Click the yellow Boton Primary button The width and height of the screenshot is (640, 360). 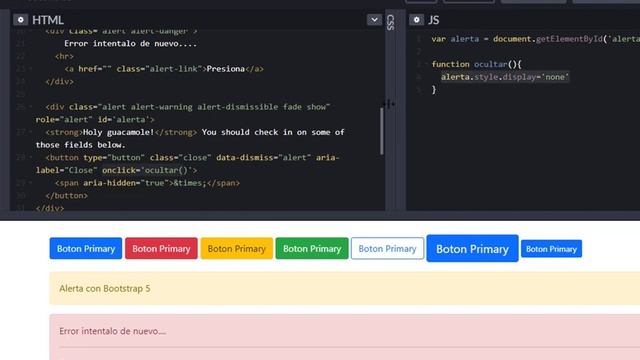237,248
